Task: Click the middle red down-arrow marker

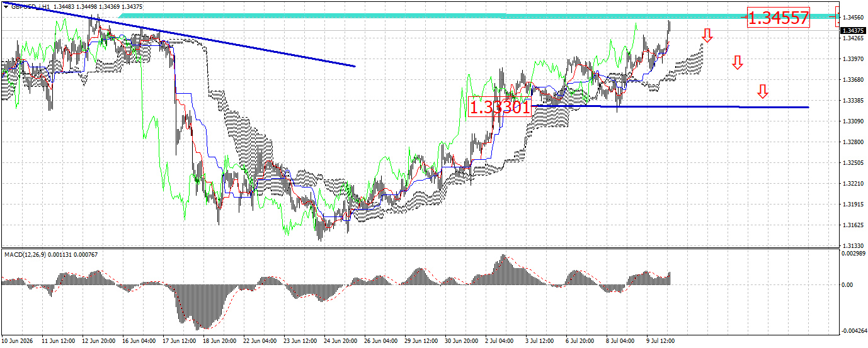Action: click(x=737, y=62)
